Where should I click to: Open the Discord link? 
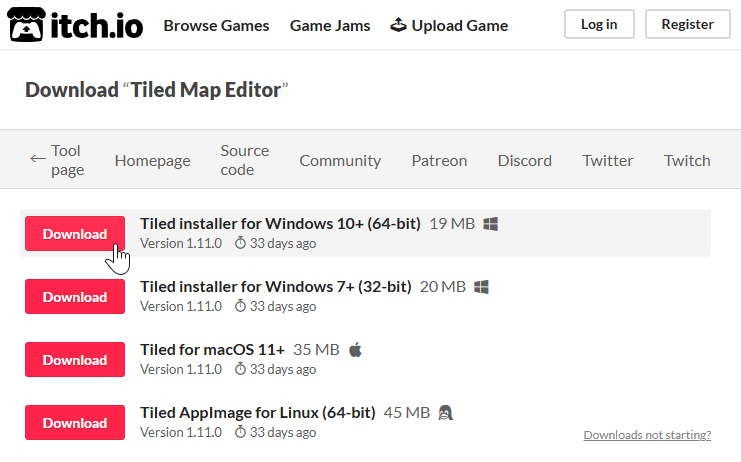525,161
